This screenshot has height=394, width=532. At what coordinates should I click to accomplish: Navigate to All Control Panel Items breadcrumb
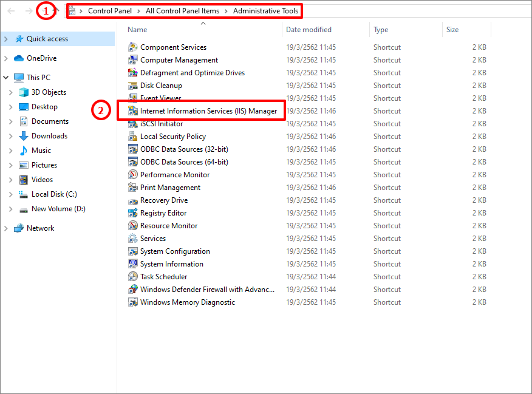coord(183,11)
